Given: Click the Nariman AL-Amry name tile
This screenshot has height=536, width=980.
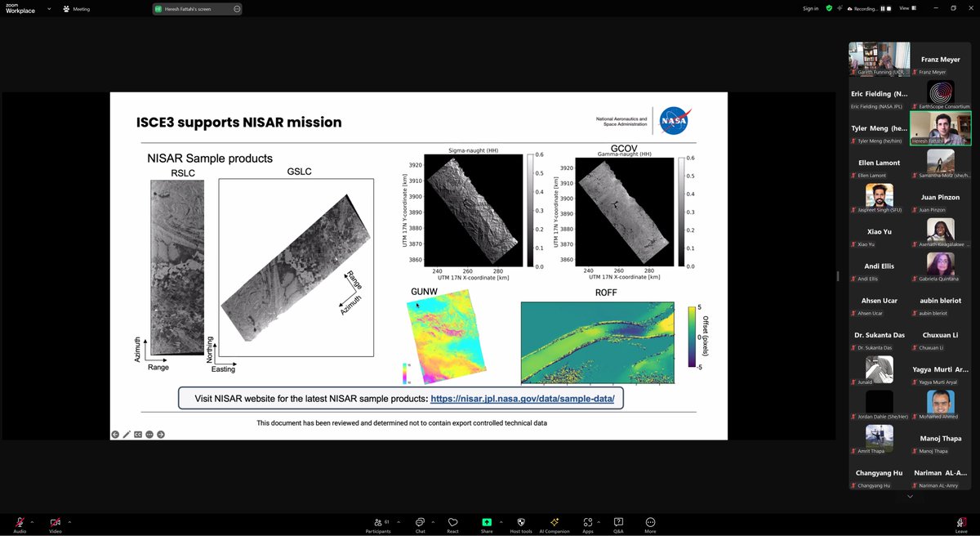Looking at the screenshot, I should [940, 473].
